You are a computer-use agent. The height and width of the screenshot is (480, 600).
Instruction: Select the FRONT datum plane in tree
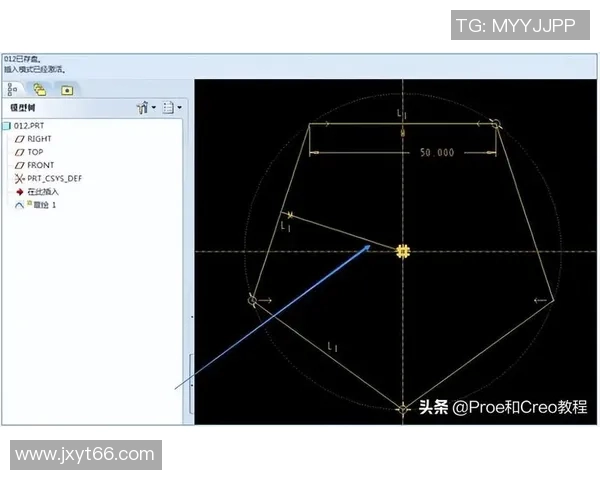click(x=34, y=165)
